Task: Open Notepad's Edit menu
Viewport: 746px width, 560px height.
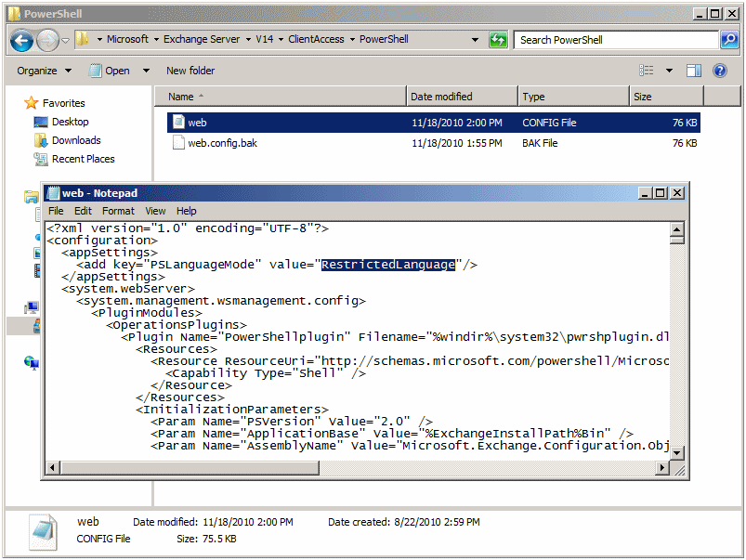Action: click(83, 211)
